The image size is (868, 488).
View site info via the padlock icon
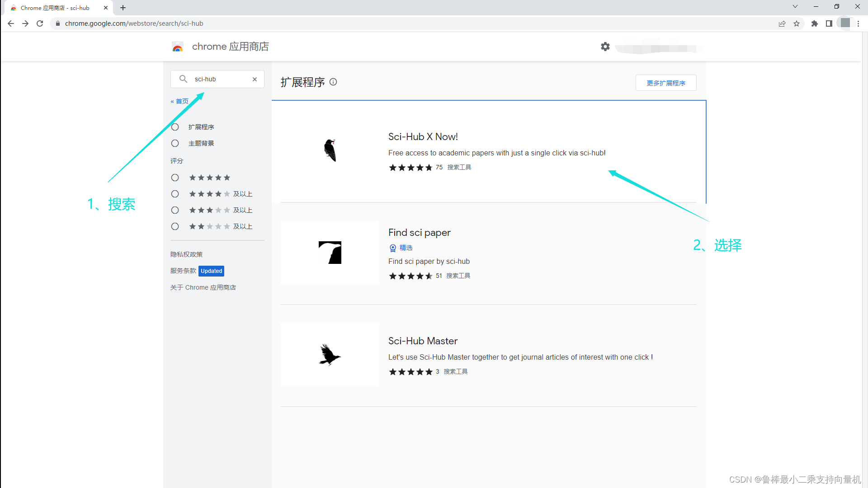[x=58, y=23]
